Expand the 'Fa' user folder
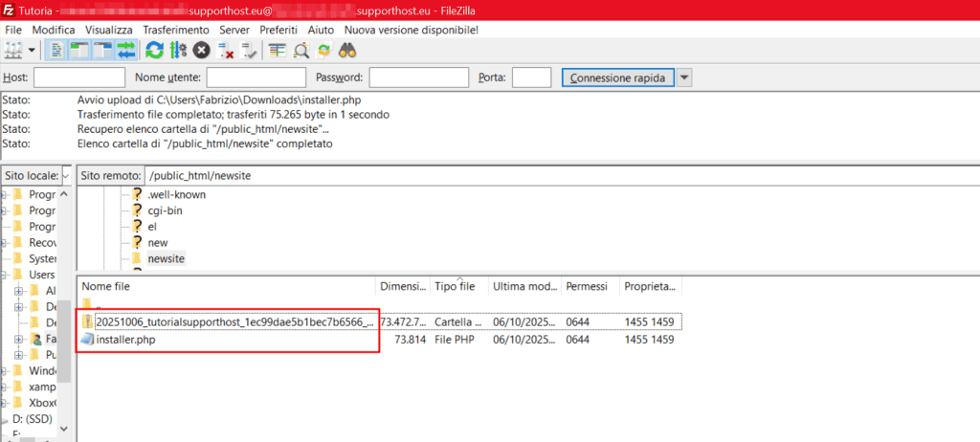 tap(18, 339)
